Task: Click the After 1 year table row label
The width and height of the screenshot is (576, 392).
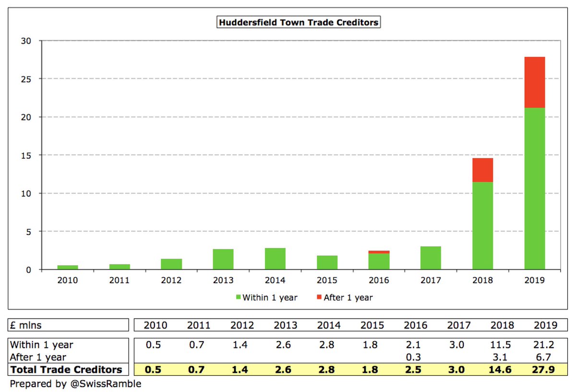Action: point(38,357)
